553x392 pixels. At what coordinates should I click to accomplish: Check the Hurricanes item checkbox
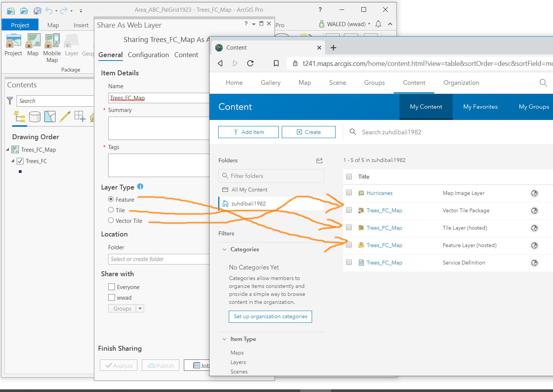click(x=349, y=193)
